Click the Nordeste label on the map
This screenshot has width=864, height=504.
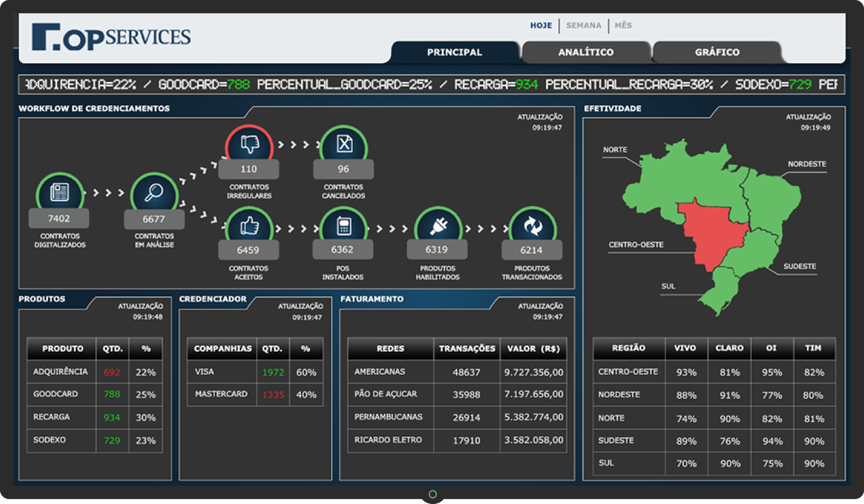[806, 164]
